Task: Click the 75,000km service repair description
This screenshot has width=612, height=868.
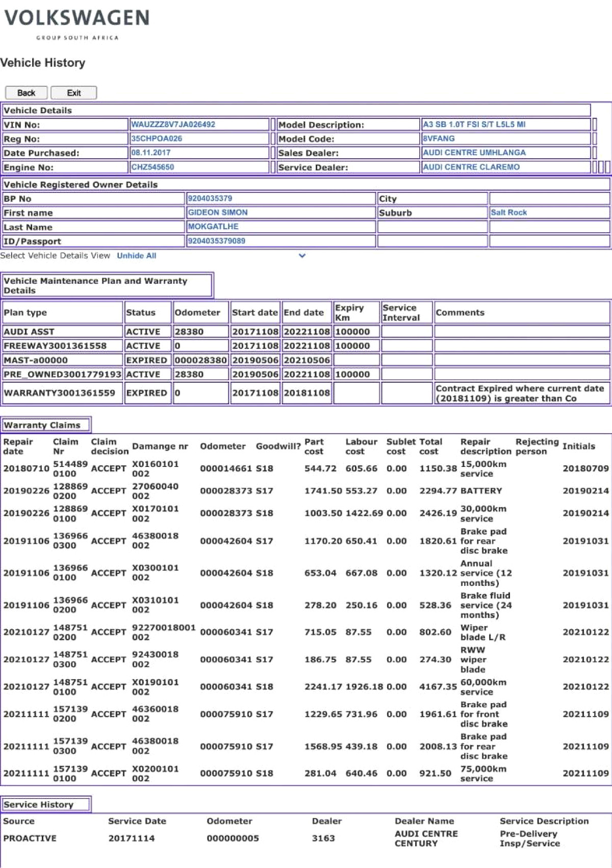Action: click(483, 774)
